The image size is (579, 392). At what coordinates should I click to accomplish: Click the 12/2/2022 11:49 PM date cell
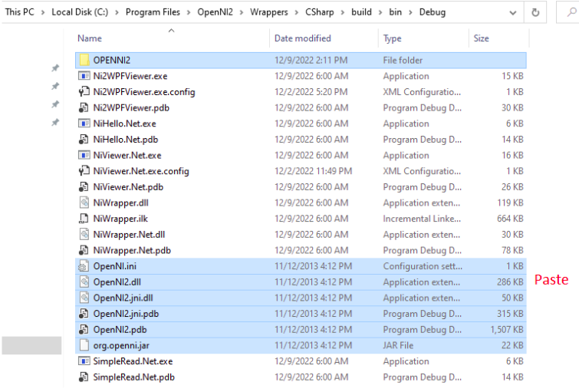click(x=313, y=171)
